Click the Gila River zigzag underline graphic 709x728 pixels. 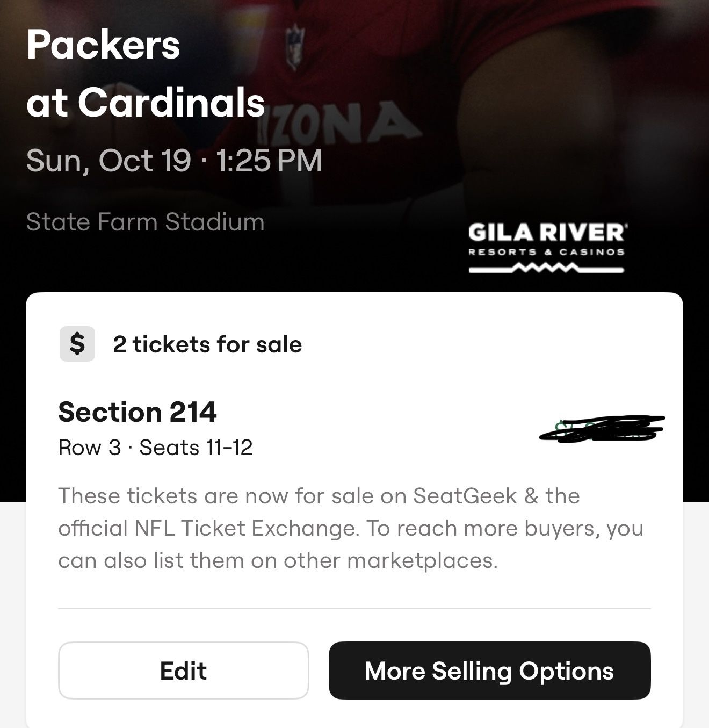546,268
